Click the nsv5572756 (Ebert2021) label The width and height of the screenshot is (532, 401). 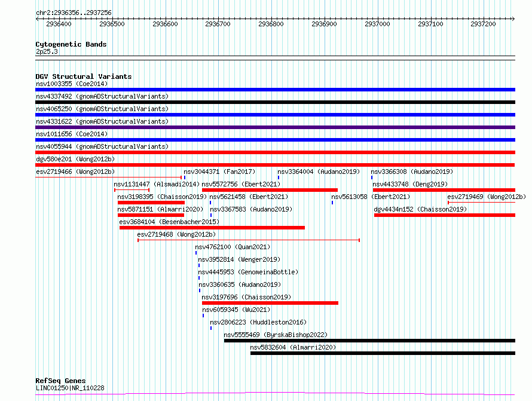(241, 184)
